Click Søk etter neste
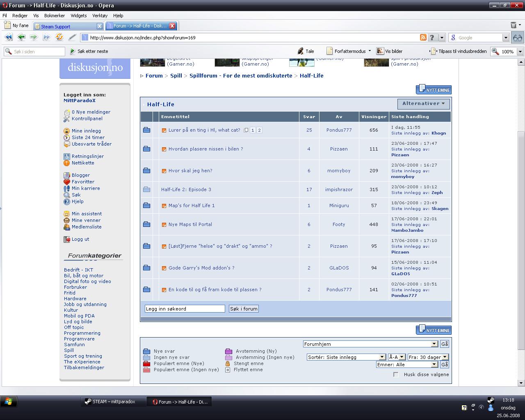 point(89,51)
